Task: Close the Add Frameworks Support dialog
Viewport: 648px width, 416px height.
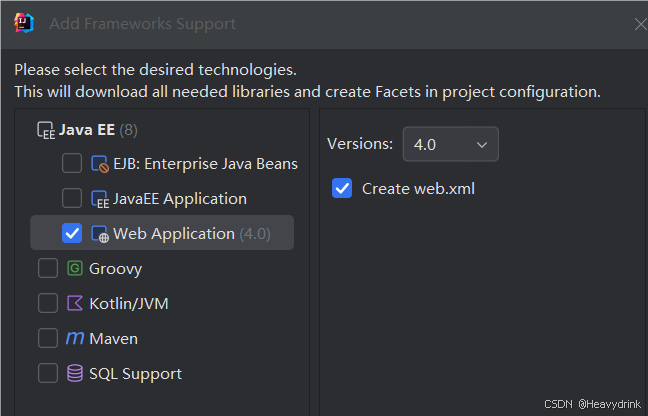Action: click(x=641, y=24)
